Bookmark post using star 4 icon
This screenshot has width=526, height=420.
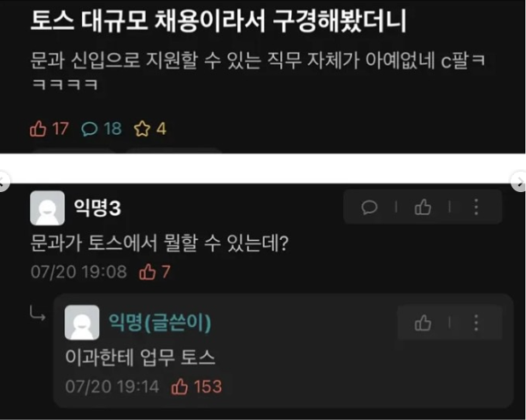pos(142,129)
